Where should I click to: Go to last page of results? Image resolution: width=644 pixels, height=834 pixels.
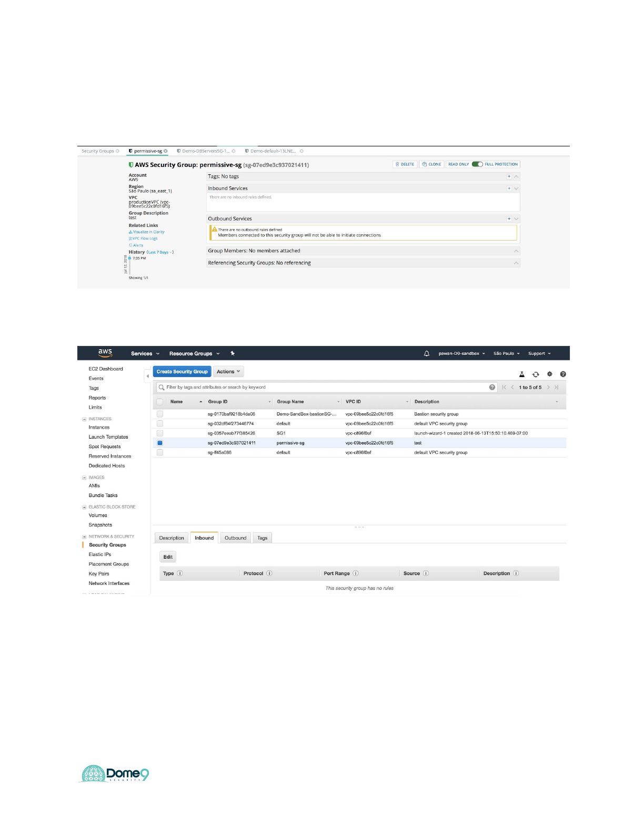pyautogui.click(x=556, y=387)
